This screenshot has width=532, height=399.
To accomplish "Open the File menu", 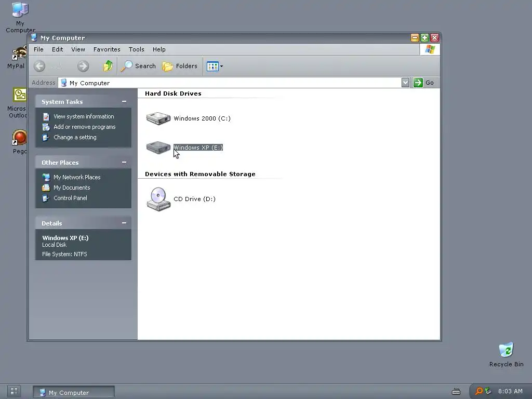I will point(38,49).
